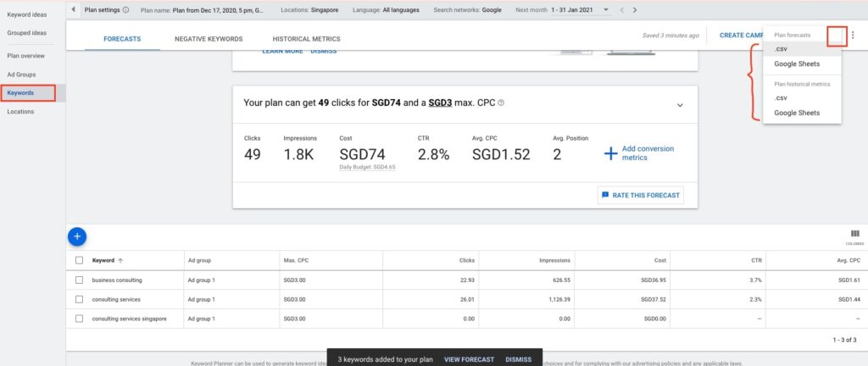Click the blue plus add keywords button

pyautogui.click(x=77, y=236)
